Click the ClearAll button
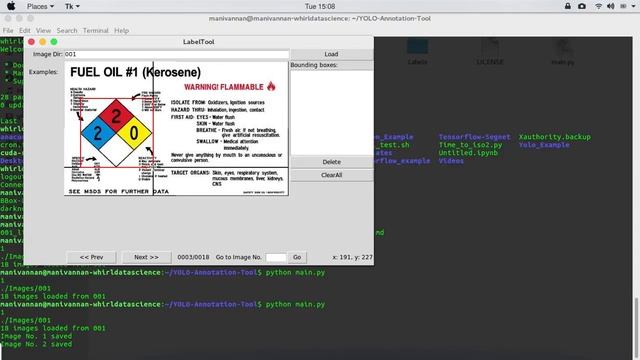This screenshot has height=360, width=640. click(x=331, y=175)
